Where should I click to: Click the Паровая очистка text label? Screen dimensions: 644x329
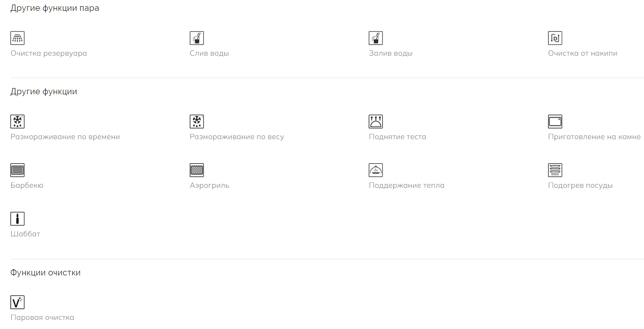coord(42,317)
